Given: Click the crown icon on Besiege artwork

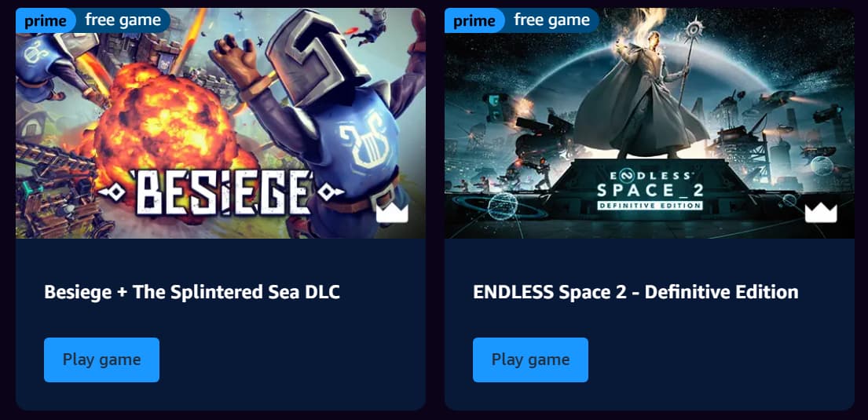Looking at the screenshot, I should pyautogui.click(x=392, y=213).
